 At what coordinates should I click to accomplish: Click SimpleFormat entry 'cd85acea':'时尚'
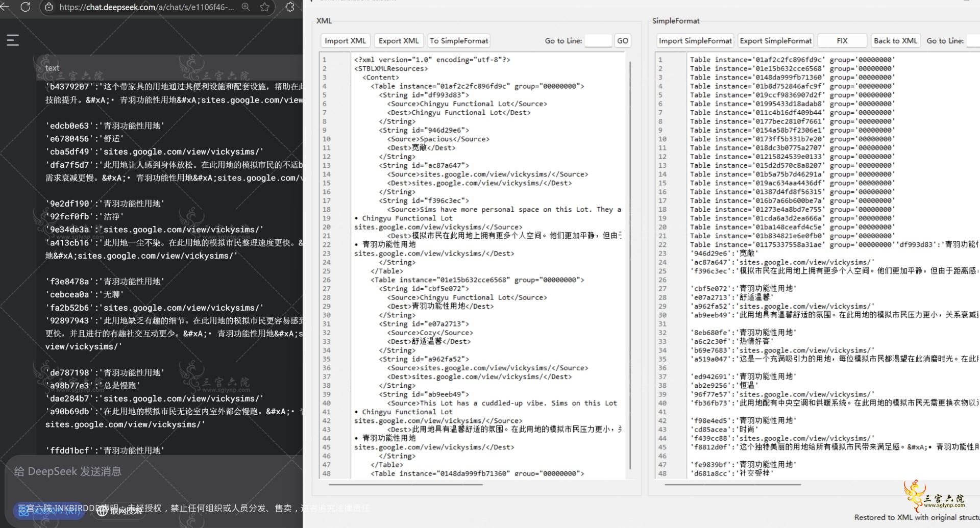point(724,430)
